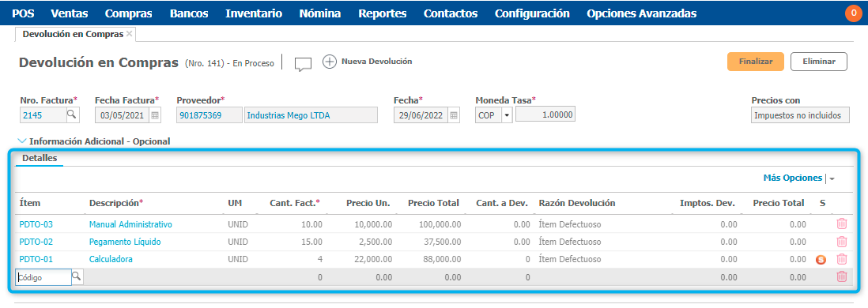Click the Impuestos no incluidos field

(x=800, y=115)
